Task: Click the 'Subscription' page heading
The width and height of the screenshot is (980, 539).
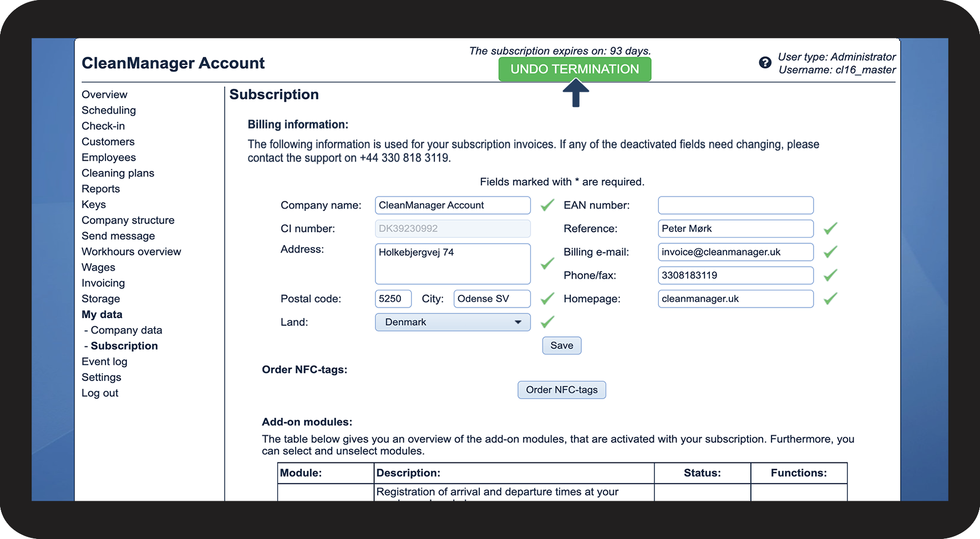Action: click(x=274, y=94)
